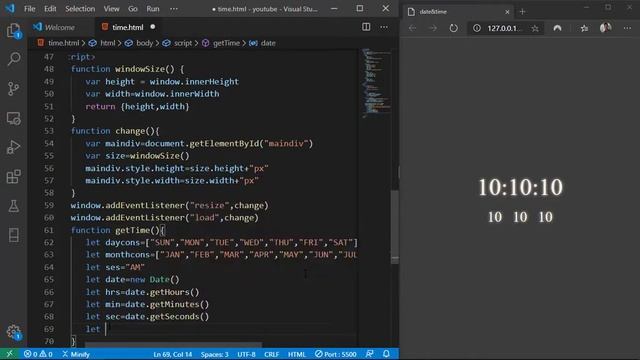Screen dimensions: 640x360
Task: Open browser favorites list icon
Action: pyautogui.click(x=584, y=28)
